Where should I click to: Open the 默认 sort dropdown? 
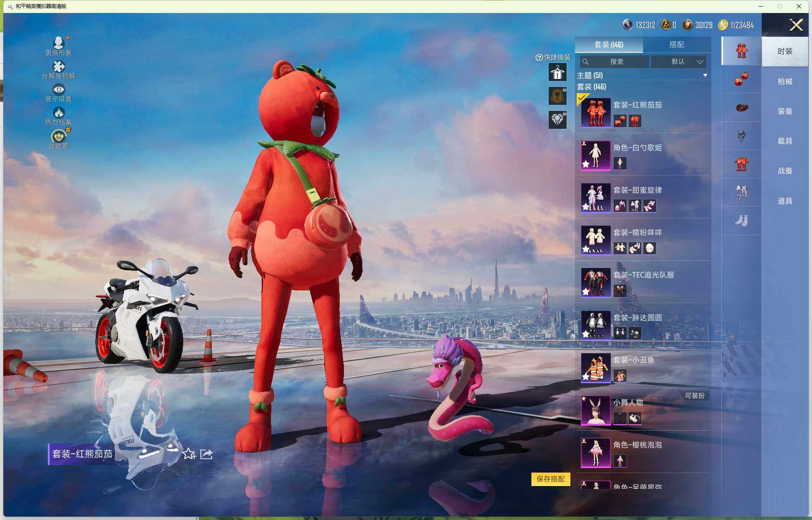(x=679, y=62)
